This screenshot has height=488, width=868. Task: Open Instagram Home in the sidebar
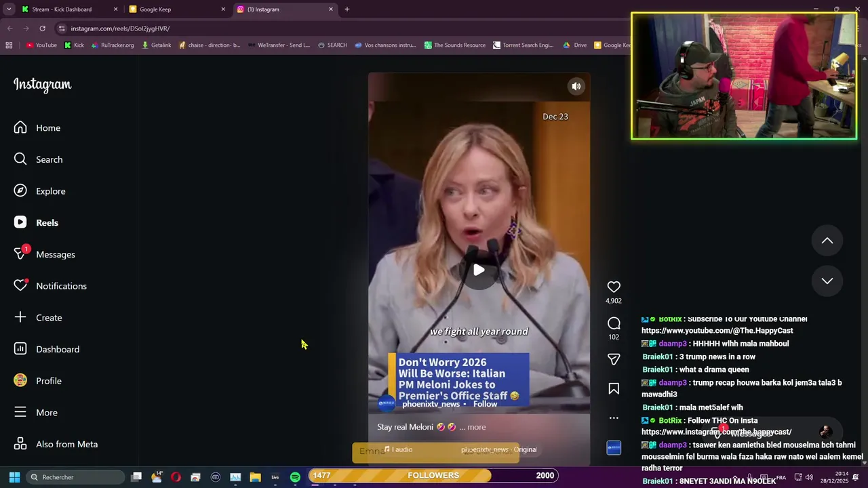(37, 127)
